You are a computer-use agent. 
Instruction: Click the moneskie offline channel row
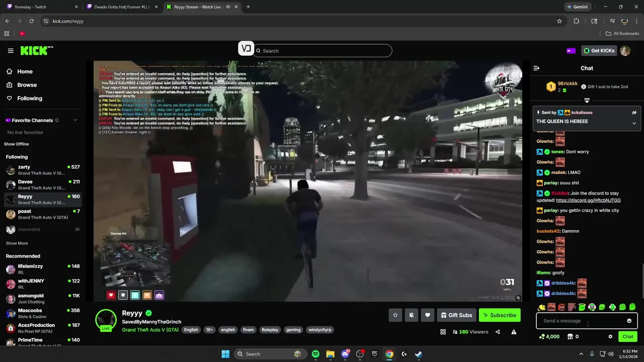click(x=43, y=229)
